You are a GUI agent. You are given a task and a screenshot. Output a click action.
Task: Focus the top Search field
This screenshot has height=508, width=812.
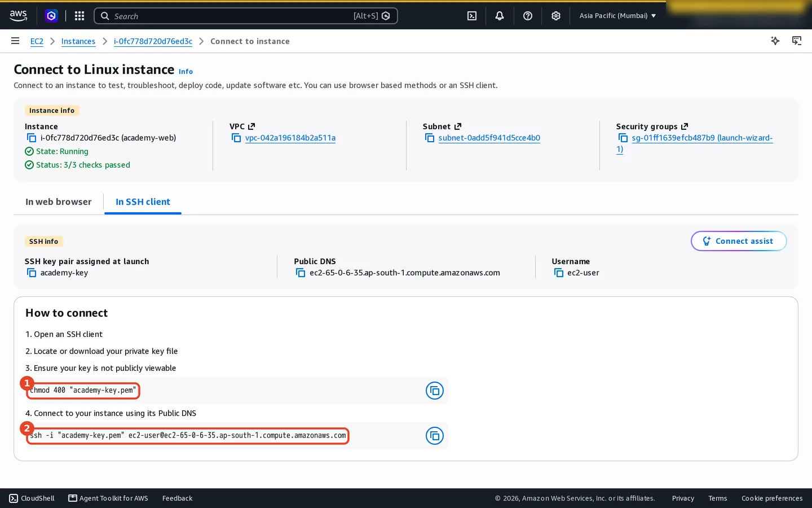246,16
